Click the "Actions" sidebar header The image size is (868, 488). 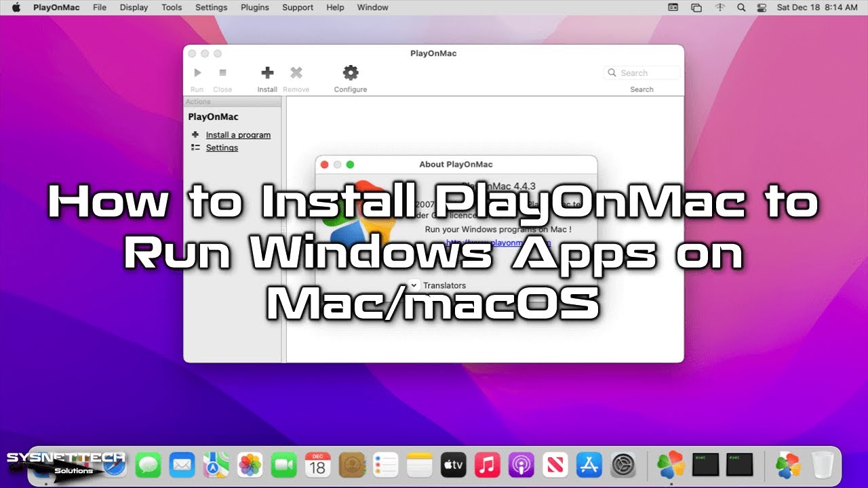tap(233, 102)
